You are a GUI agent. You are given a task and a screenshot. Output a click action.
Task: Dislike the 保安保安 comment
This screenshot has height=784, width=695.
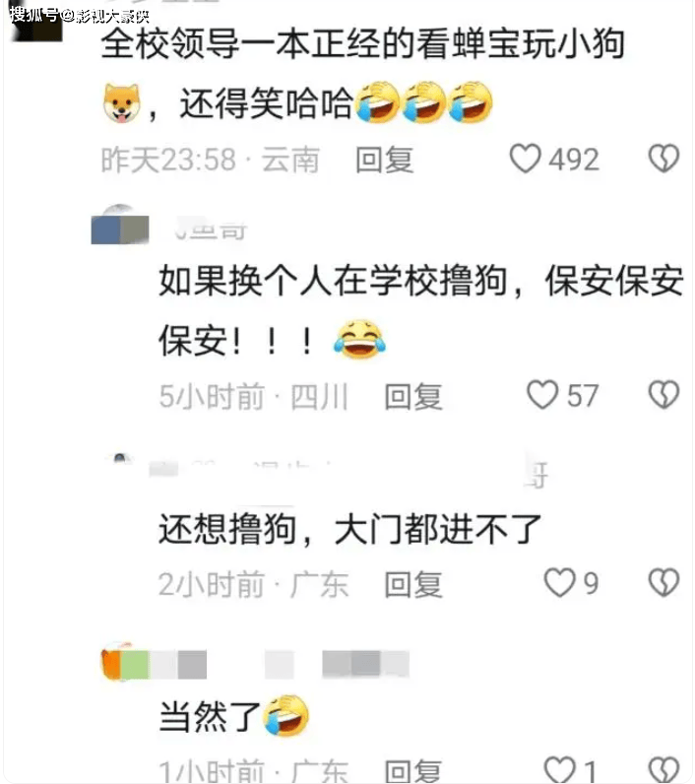coord(663,395)
